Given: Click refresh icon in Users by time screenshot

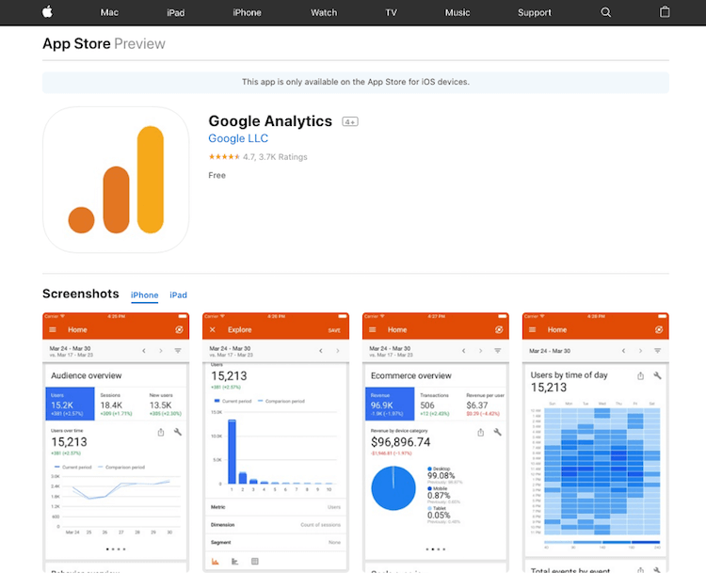Looking at the screenshot, I should (659, 330).
